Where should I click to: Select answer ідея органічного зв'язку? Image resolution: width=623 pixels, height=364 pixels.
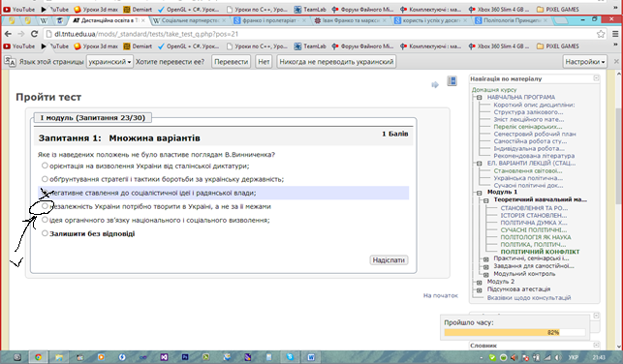pos(45,220)
